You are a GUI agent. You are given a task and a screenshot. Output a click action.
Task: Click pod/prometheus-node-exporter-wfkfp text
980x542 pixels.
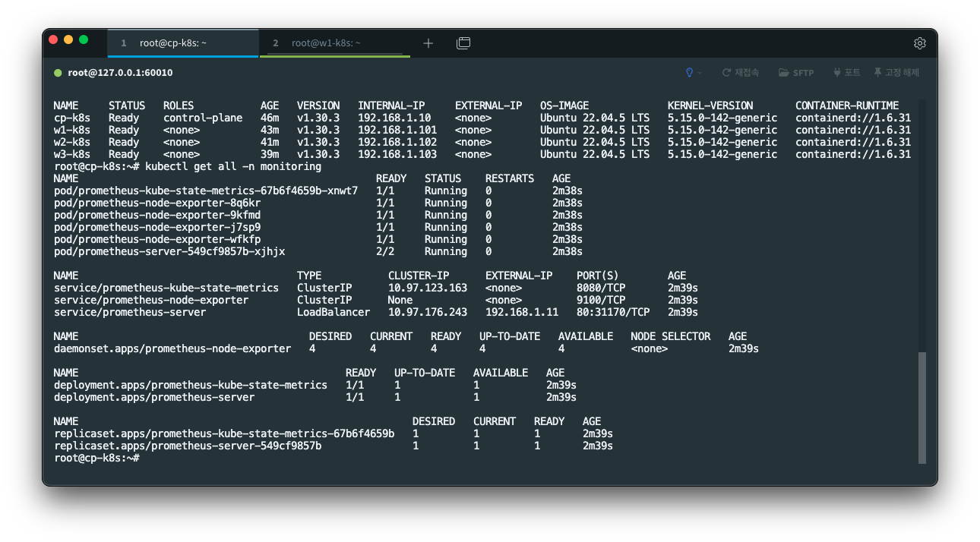pyautogui.click(x=157, y=239)
